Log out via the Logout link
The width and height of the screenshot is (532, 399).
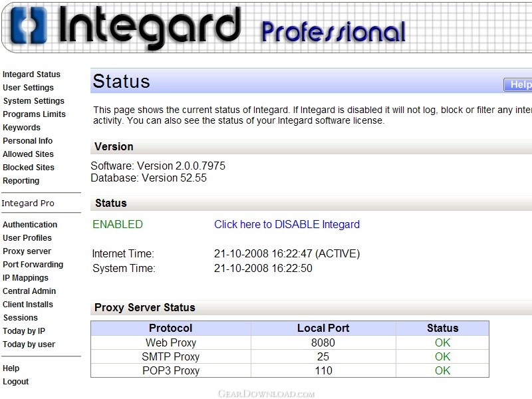point(15,382)
